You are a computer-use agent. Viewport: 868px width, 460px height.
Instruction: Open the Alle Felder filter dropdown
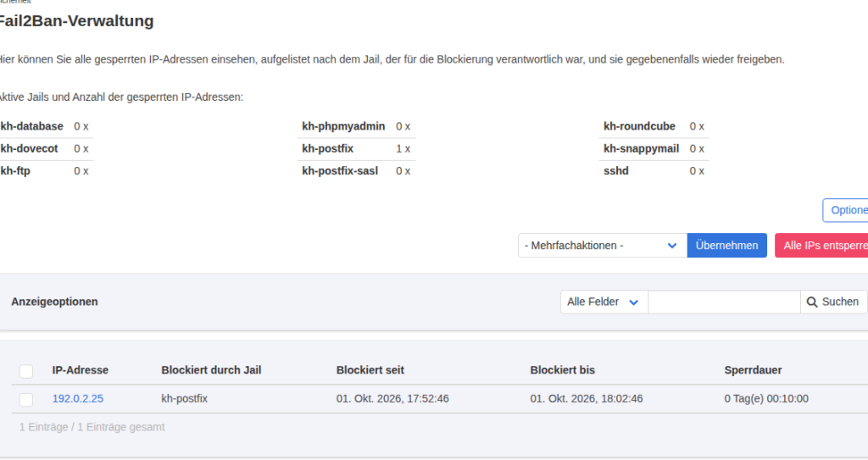pos(604,302)
